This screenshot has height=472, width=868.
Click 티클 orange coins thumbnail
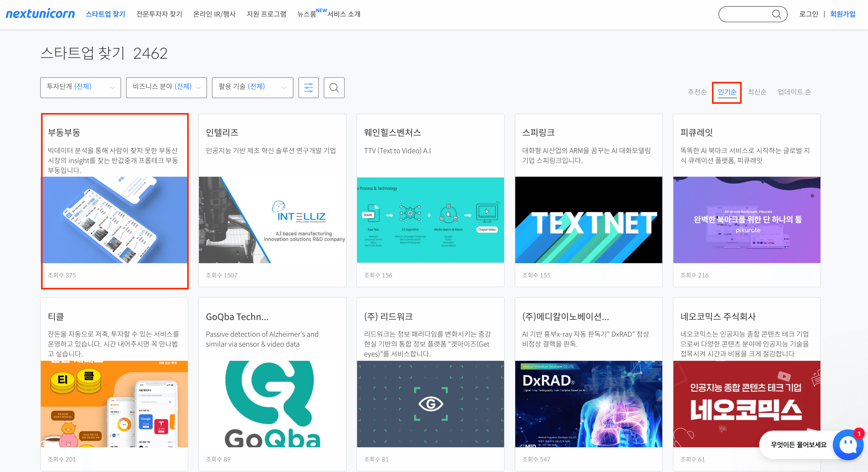pos(114,404)
